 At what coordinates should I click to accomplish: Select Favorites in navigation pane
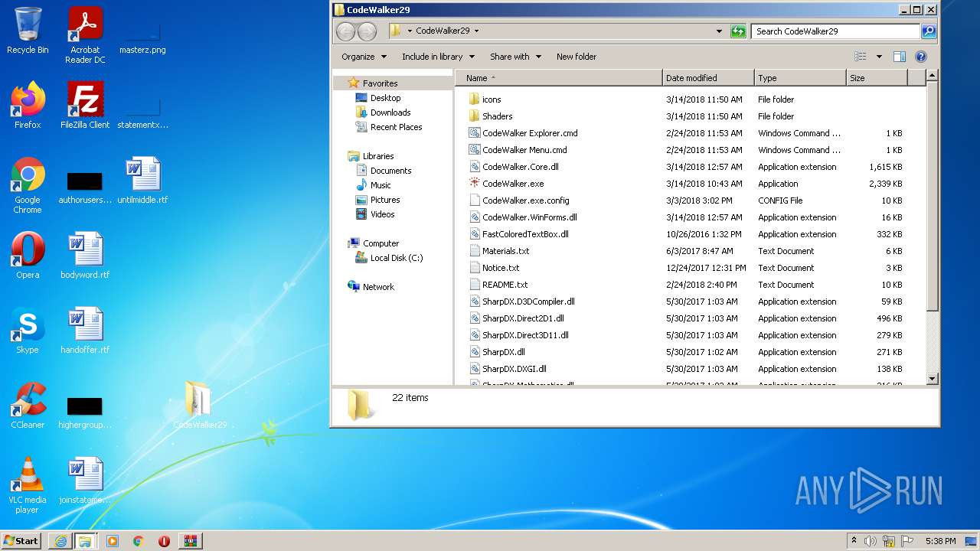[x=380, y=83]
